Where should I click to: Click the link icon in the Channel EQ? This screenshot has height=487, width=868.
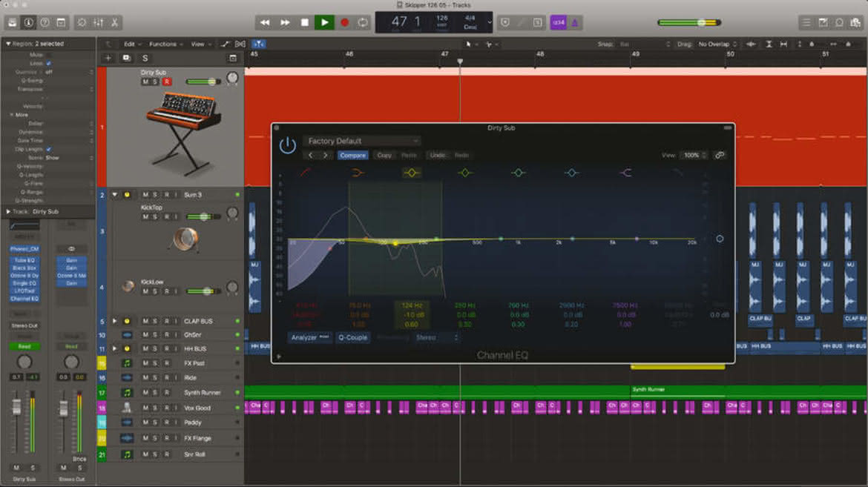[x=720, y=156]
